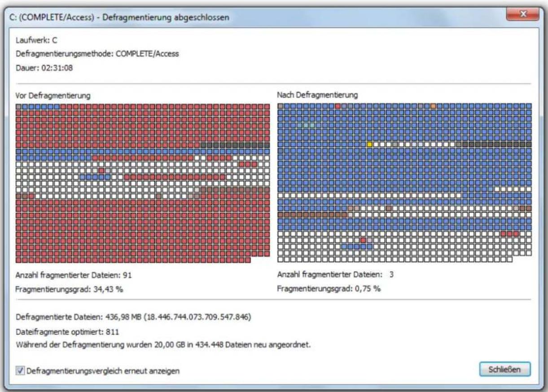
Task: Click the Nach Defragmentierung heading
Action: click(317, 95)
